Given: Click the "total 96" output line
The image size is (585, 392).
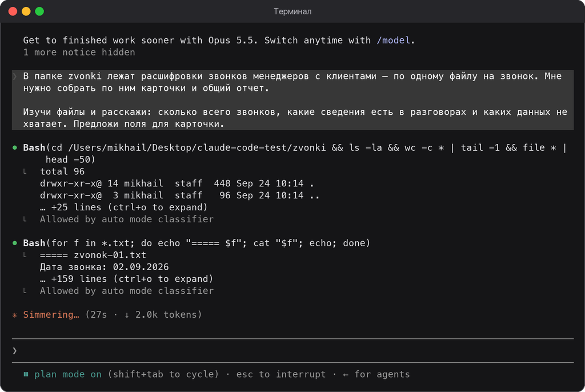Looking at the screenshot, I should point(62,171).
